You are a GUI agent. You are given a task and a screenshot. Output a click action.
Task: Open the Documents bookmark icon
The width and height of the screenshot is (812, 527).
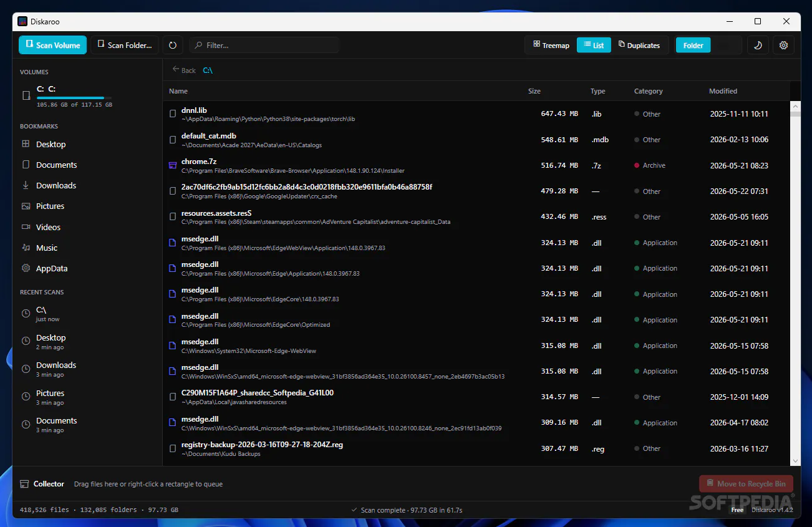(x=26, y=165)
